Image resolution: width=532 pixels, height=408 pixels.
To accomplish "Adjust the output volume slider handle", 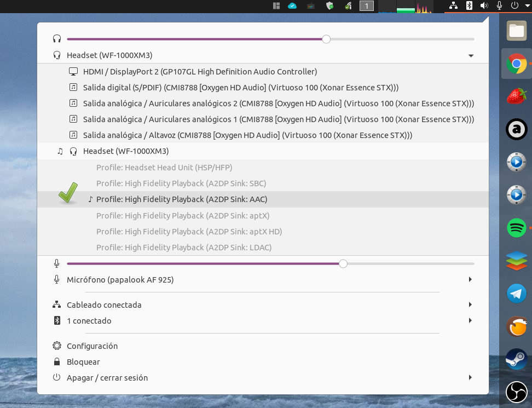I will pos(326,39).
